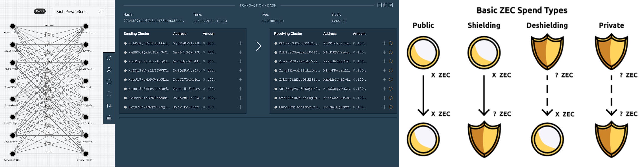Image resolution: width=644 pixels, height=167 pixels.
Task: Select the concentric circle tool in graph toolbar
Action: 109,70
